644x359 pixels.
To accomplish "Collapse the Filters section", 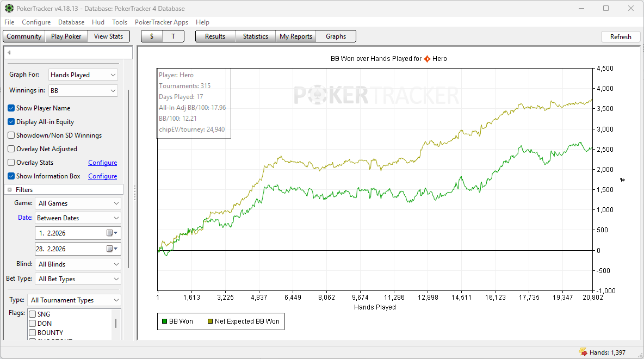I will (x=10, y=190).
